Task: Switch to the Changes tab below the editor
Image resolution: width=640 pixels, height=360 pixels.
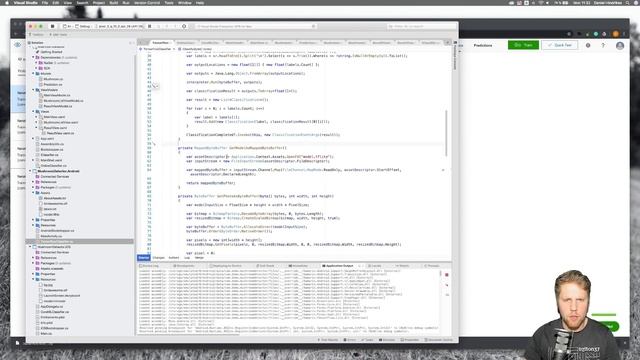Action: pos(158,258)
